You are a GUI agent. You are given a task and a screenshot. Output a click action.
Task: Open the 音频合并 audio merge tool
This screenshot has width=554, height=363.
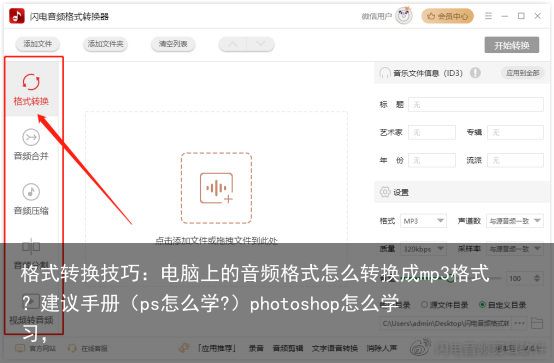click(31, 145)
